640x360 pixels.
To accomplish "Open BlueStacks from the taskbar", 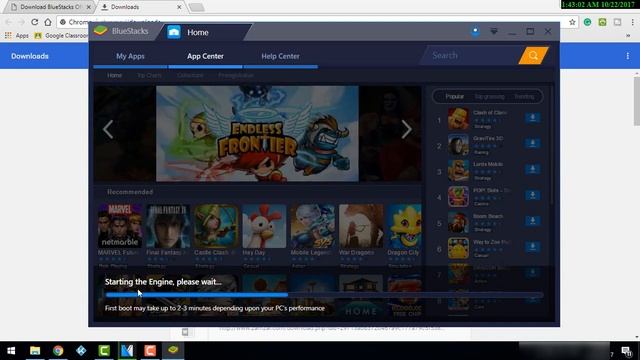I will click(x=173, y=350).
